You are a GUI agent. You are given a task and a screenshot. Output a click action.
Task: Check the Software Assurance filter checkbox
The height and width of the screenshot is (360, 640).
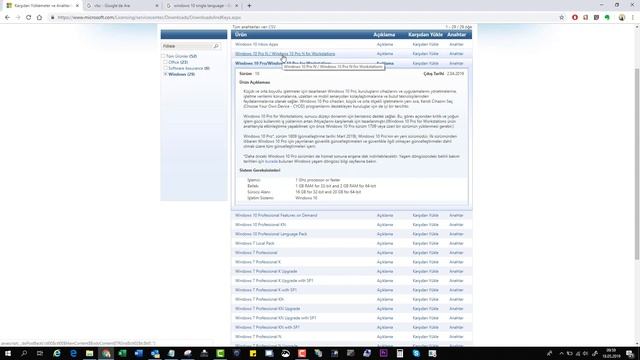[x=166, y=69]
